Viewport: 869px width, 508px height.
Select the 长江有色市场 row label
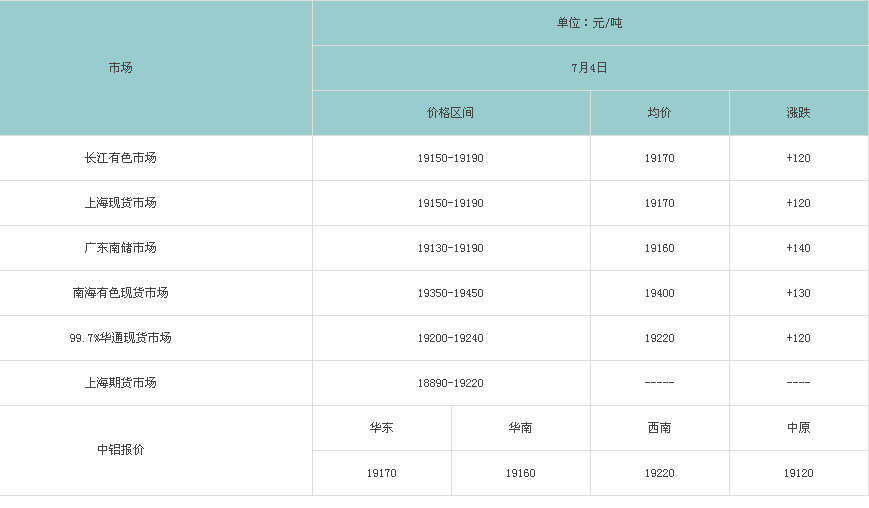(x=120, y=158)
